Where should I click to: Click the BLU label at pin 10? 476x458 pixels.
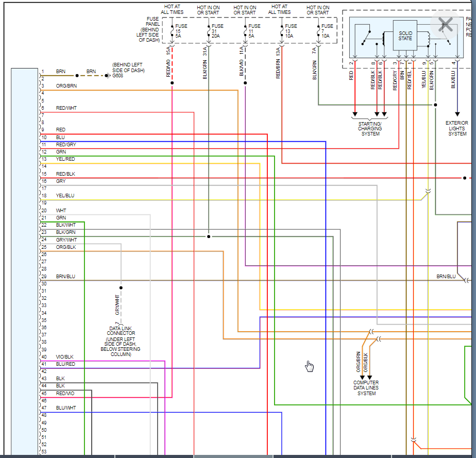coord(60,137)
